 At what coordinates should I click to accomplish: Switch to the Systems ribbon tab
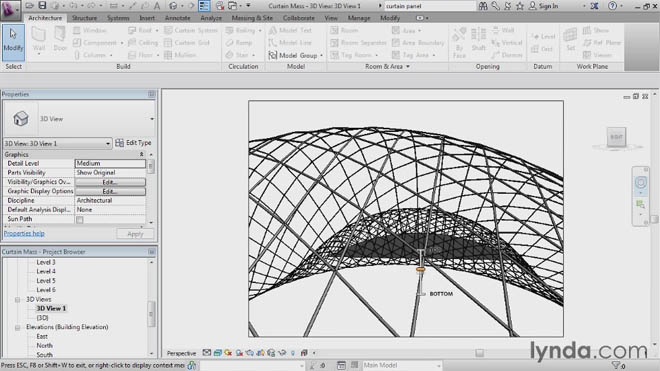point(118,18)
